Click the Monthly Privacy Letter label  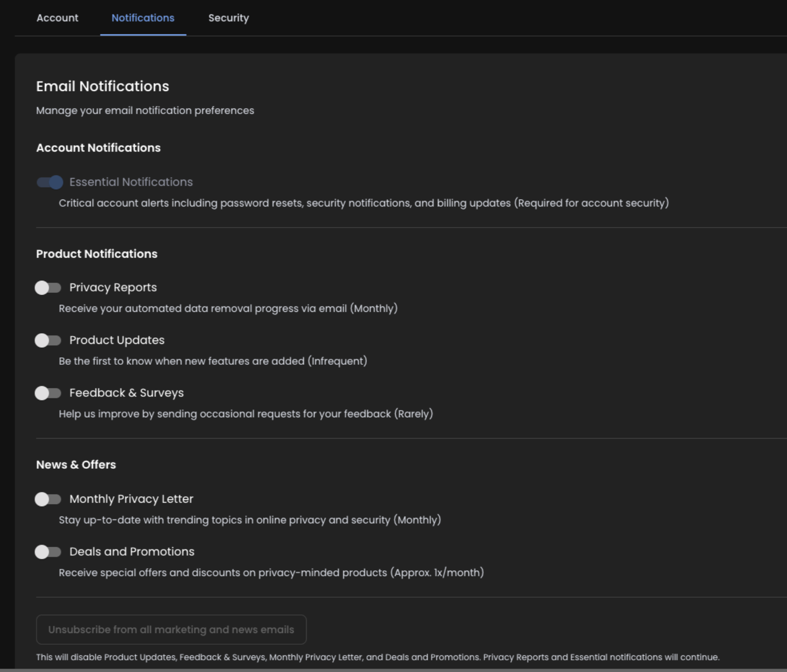[131, 499]
